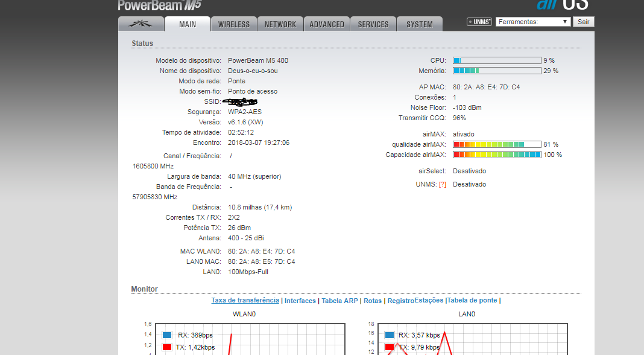The image size is (644, 355).
Task: Select the AP MAC address value
Action: tap(486, 87)
